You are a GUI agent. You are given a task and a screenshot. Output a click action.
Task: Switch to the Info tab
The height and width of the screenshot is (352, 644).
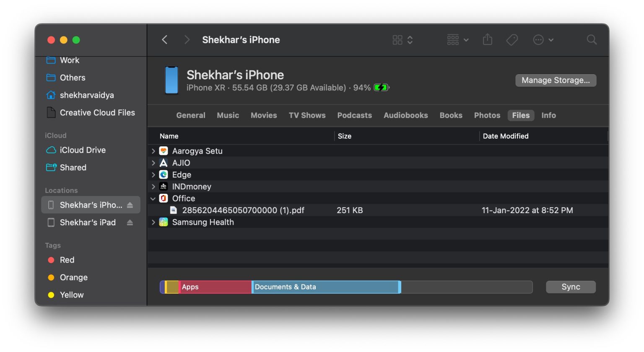[x=548, y=115]
